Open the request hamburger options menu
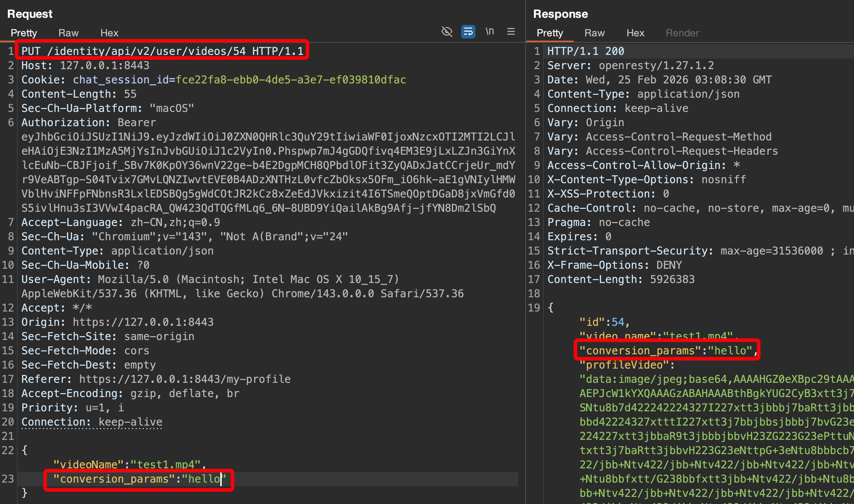 (x=511, y=32)
